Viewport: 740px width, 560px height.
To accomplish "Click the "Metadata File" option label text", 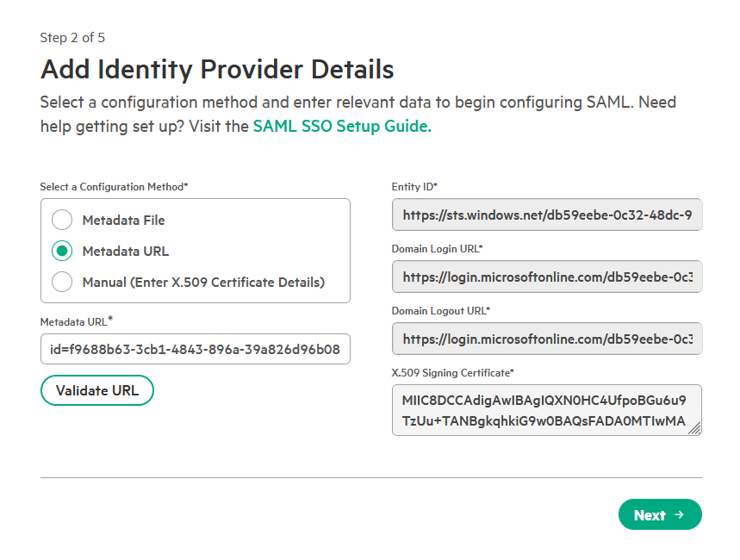I will pyautogui.click(x=123, y=221).
